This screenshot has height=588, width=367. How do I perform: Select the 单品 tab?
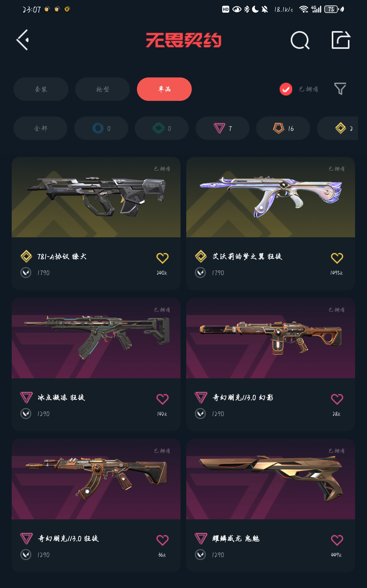[164, 89]
